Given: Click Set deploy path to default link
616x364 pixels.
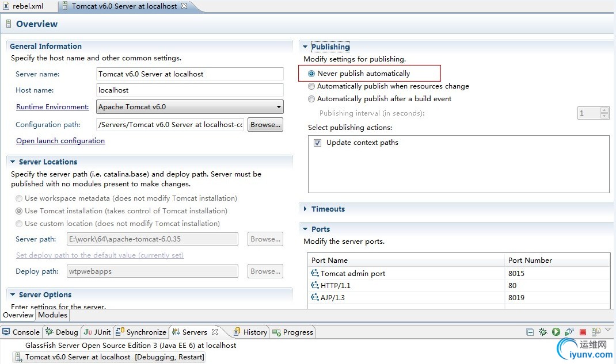Looking at the screenshot, I should coord(100,255).
